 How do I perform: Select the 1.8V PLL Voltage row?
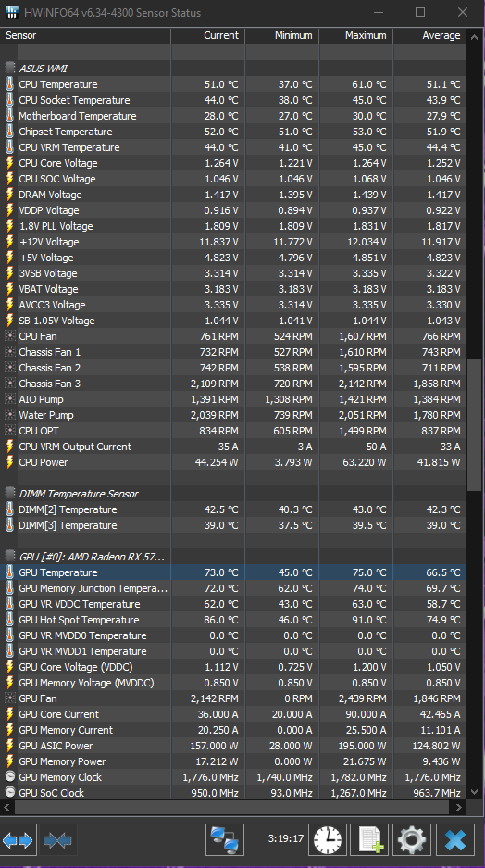(x=233, y=226)
